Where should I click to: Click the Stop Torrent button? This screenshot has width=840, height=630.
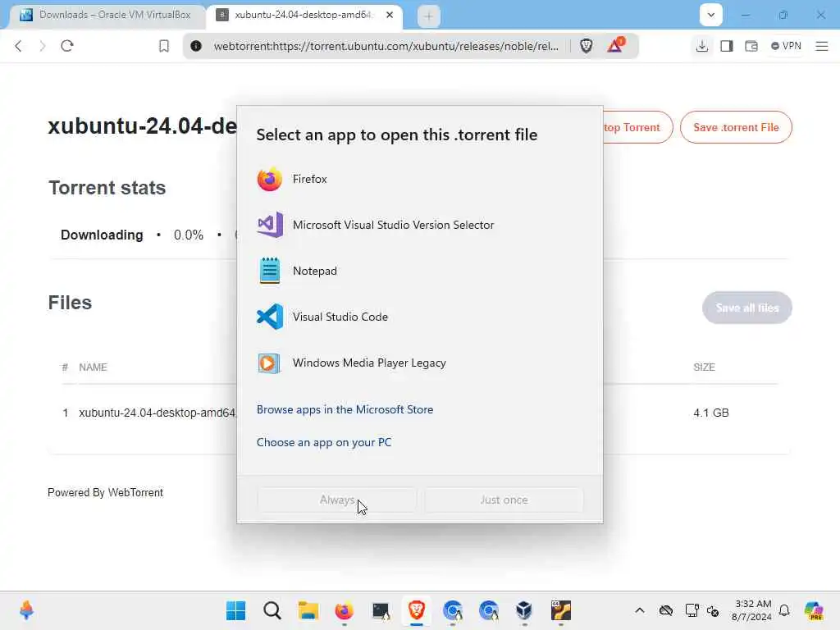point(637,127)
